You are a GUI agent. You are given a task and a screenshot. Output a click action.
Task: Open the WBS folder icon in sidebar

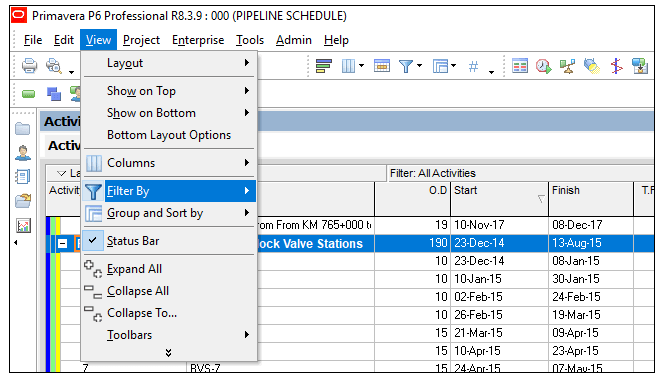click(23, 201)
